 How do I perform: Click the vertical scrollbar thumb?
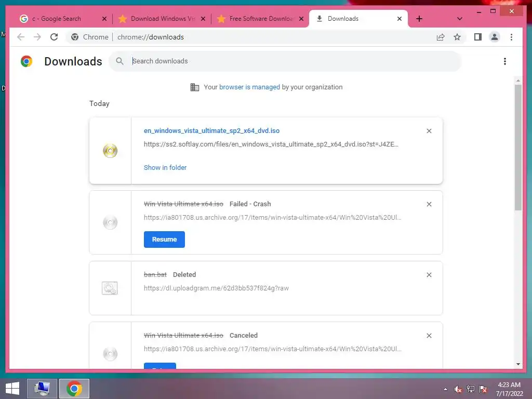pos(518,148)
